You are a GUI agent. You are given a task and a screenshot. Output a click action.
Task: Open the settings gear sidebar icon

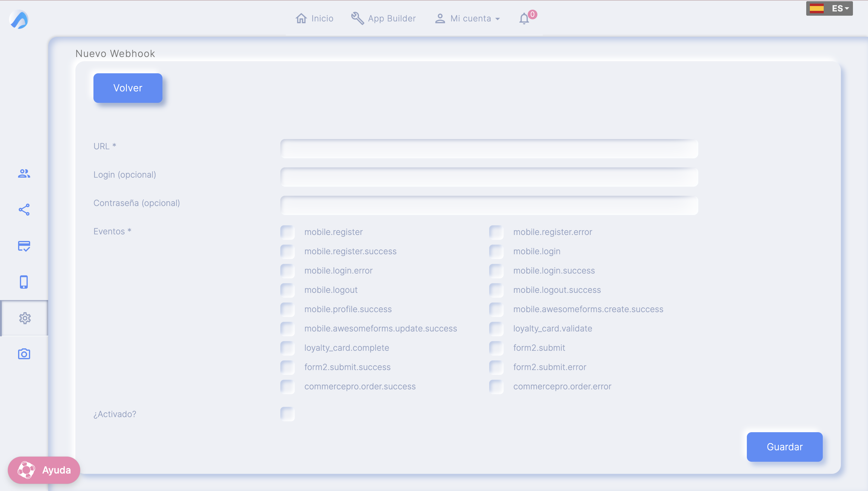coord(25,318)
